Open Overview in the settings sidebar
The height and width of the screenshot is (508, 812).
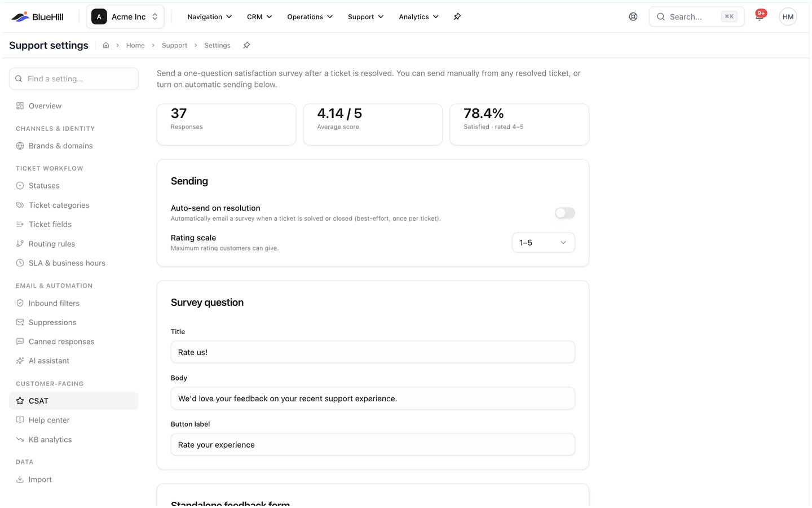(74, 106)
